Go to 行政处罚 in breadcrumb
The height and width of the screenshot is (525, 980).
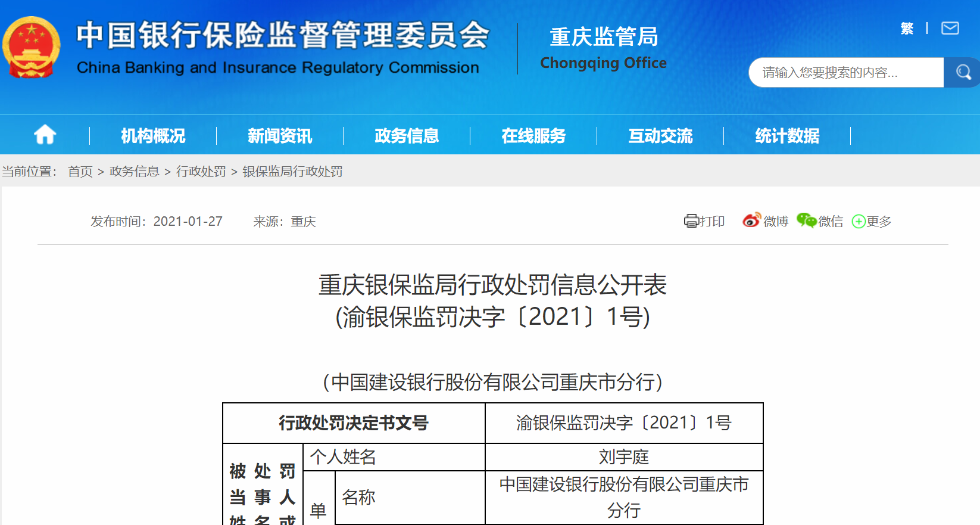point(201,172)
